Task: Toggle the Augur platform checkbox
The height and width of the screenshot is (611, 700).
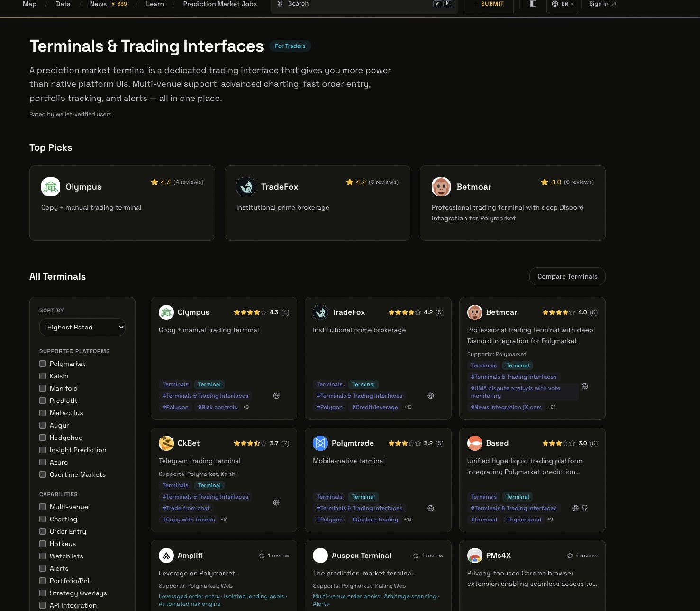Action: tap(43, 425)
